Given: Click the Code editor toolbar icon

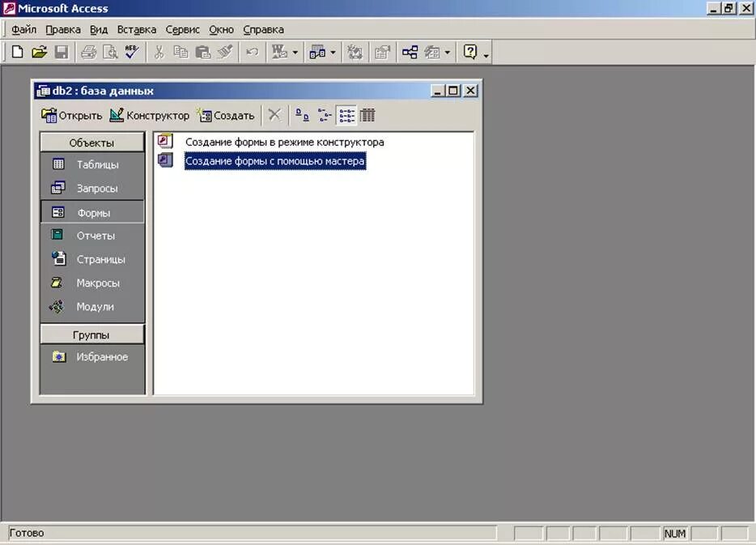Looking at the screenshot, I should [355, 52].
